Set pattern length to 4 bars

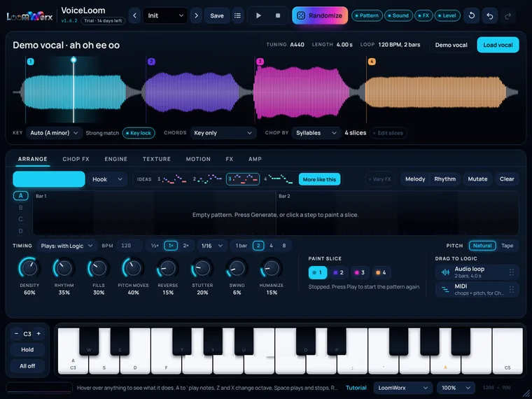pos(271,246)
